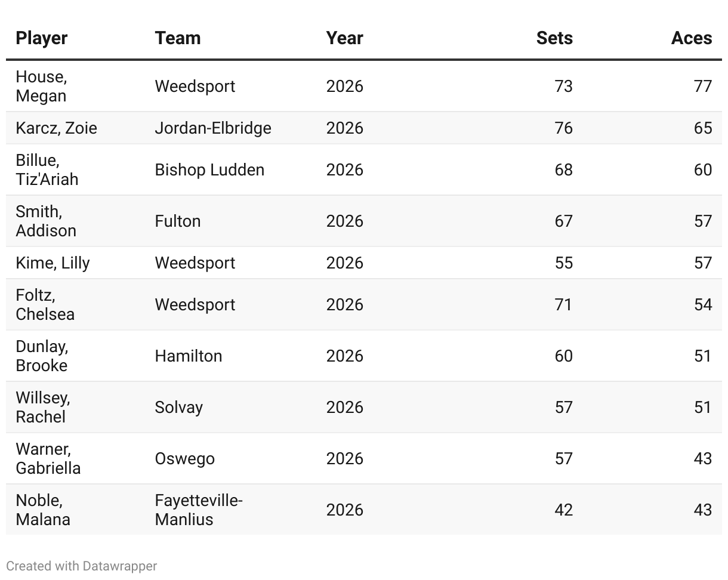The width and height of the screenshot is (728, 580).
Task: Select the Hamilton team cell
Action: pos(188,356)
